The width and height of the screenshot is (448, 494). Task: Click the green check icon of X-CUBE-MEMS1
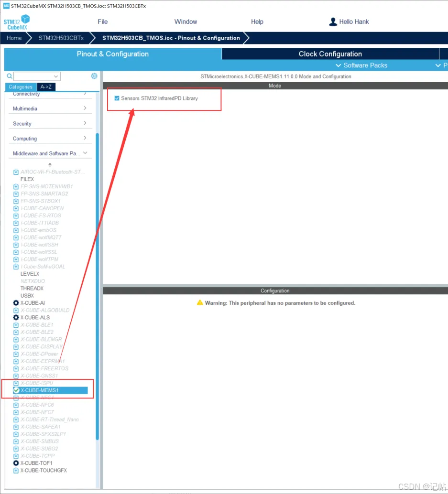pyautogui.click(x=16, y=390)
